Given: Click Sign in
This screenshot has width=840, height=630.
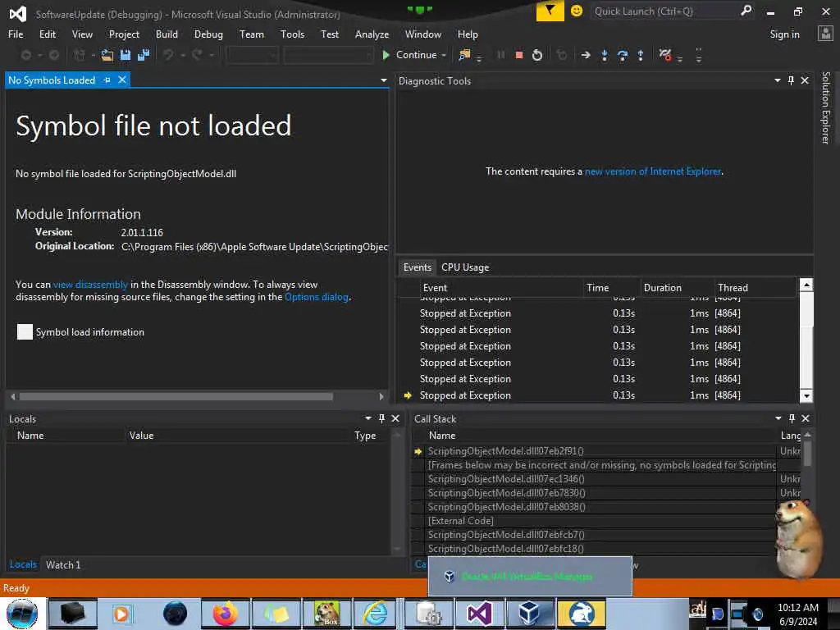Looking at the screenshot, I should (x=784, y=34).
